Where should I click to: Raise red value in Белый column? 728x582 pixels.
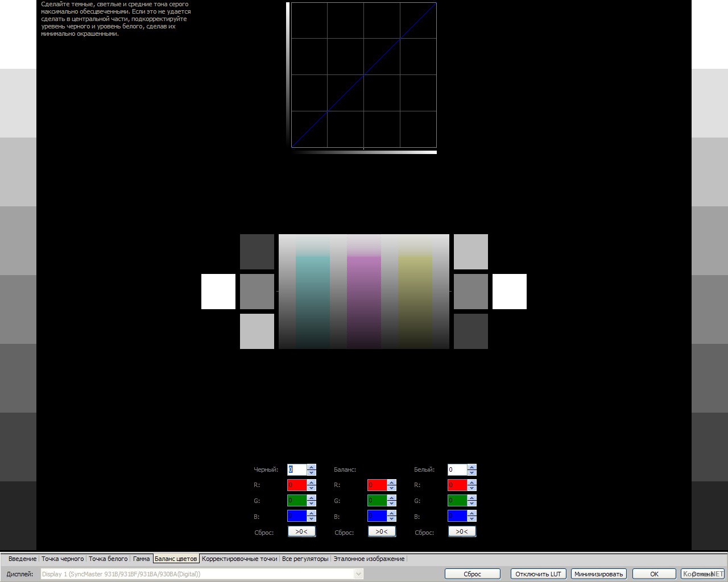click(x=471, y=483)
